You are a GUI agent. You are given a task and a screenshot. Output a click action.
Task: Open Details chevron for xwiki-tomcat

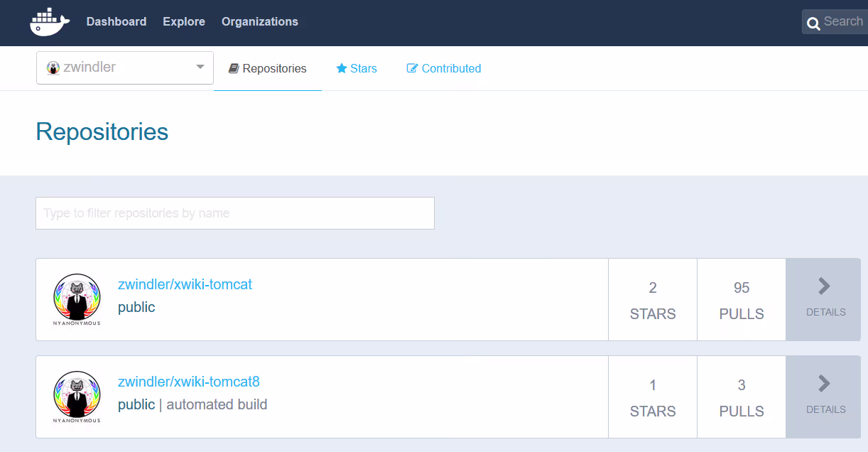(x=824, y=286)
